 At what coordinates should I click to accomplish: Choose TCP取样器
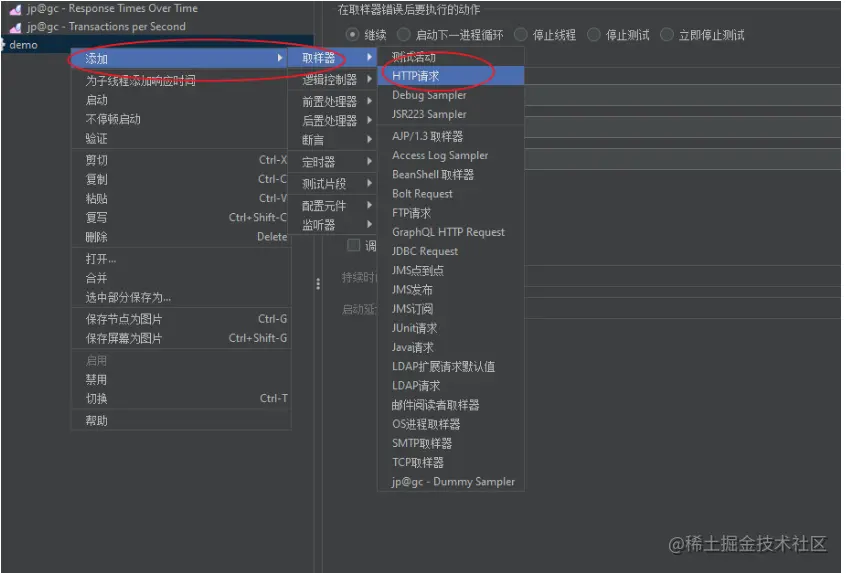(x=451, y=462)
